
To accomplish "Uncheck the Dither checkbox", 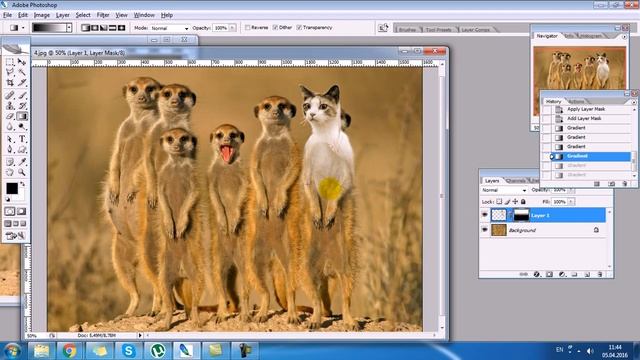I will click(x=275, y=28).
